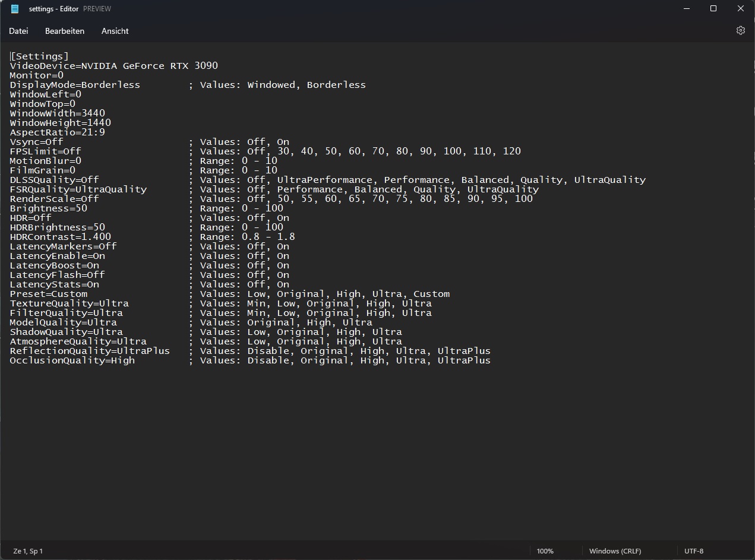Image resolution: width=755 pixels, height=560 pixels.
Task: Click the AspectRatio=21:9 line
Action: pos(58,132)
